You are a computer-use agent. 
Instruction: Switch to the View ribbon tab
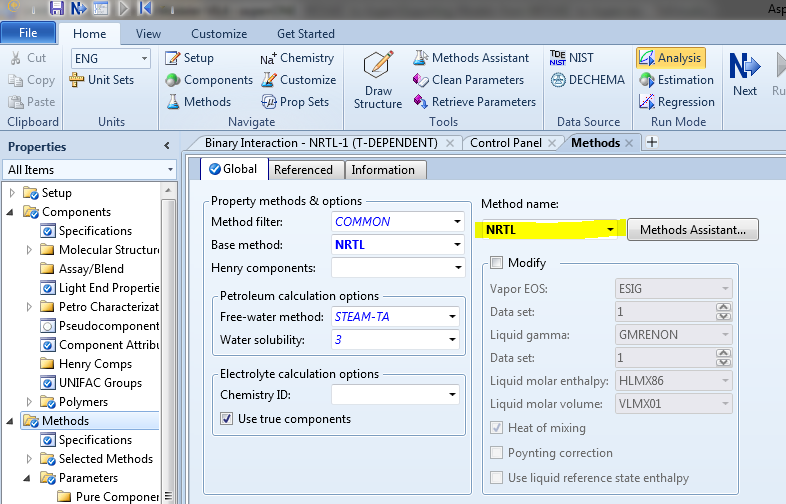[x=148, y=34]
